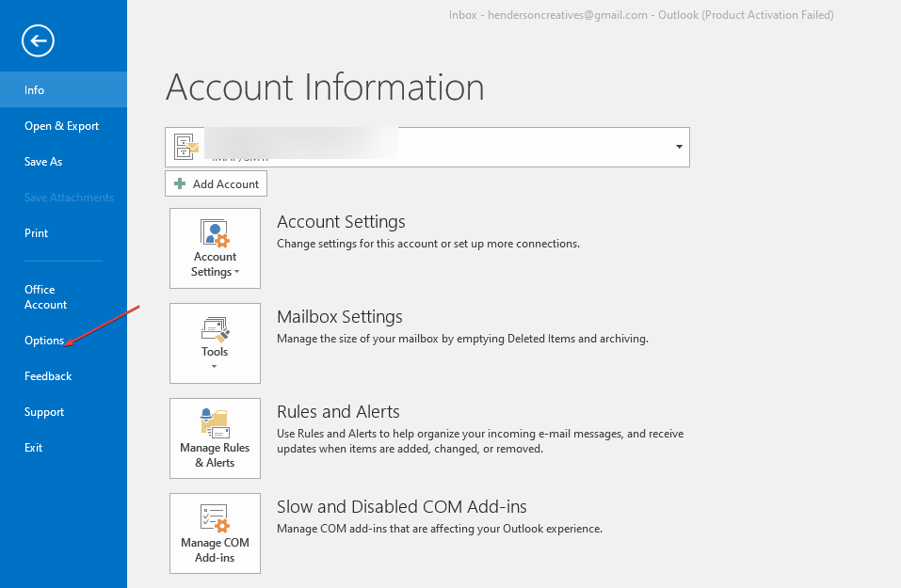Click 'Change settings for this account' description
Image resolution: width=901 pixels, height=588 pixels.
click(x=428, y=244)
